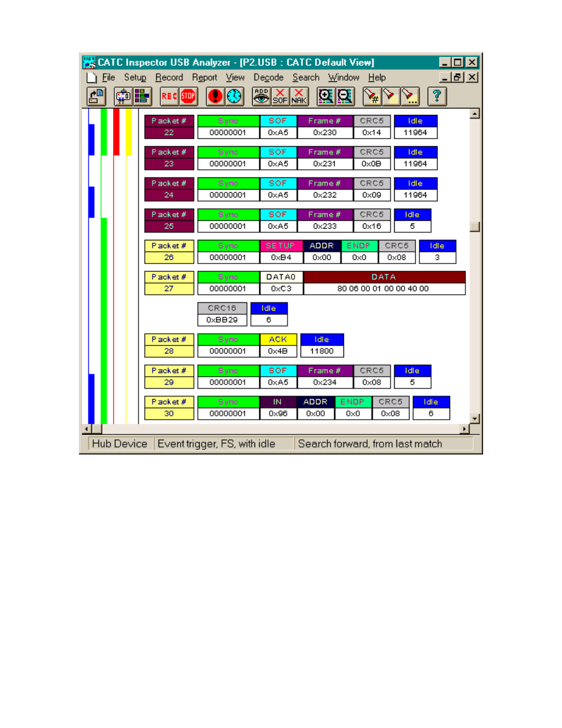Click the plain flashlight search icon
This screenshot has width=562, height=728.
391,96
